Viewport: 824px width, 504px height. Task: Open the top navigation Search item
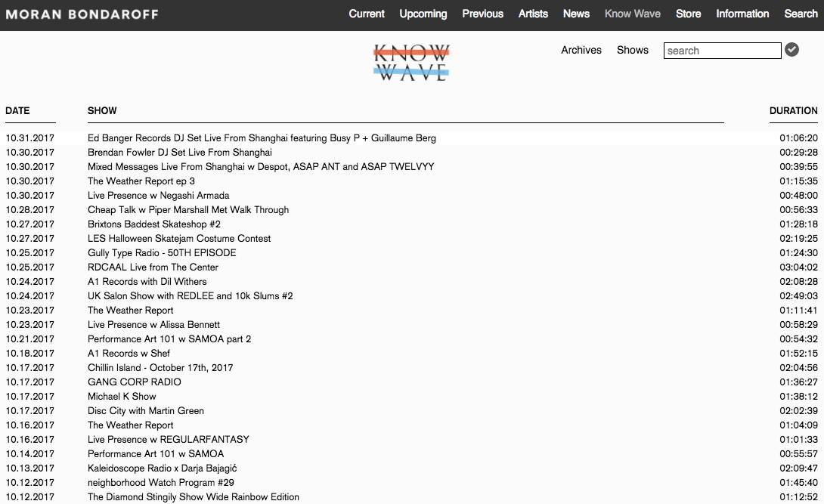click(801, 14)
